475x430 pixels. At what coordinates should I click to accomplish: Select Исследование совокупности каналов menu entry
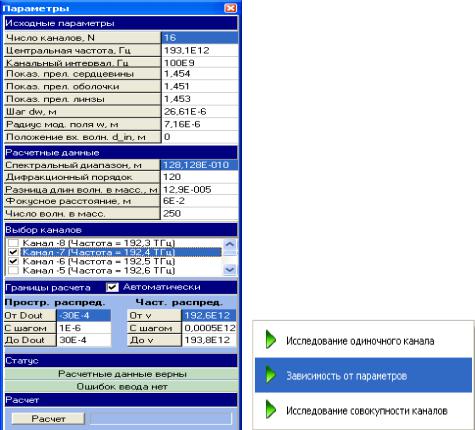363,410
